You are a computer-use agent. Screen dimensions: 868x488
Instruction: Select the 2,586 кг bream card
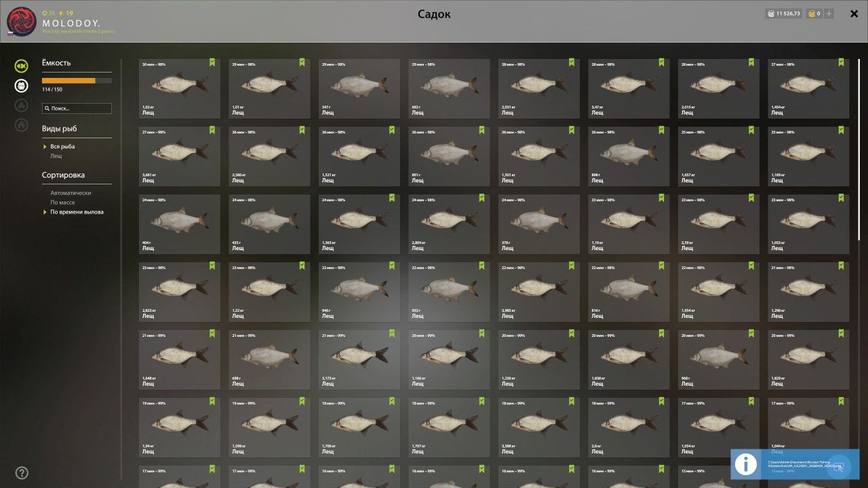tap(269, 157)
